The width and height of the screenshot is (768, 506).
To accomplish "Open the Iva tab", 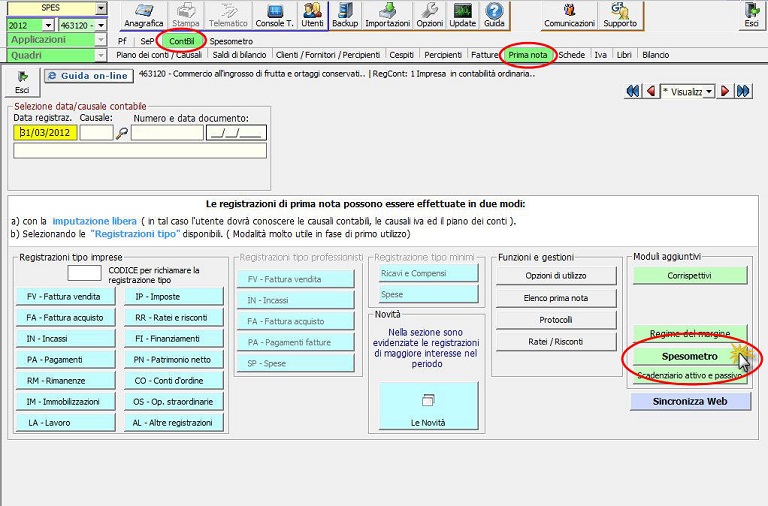I will tap(600, 55).
